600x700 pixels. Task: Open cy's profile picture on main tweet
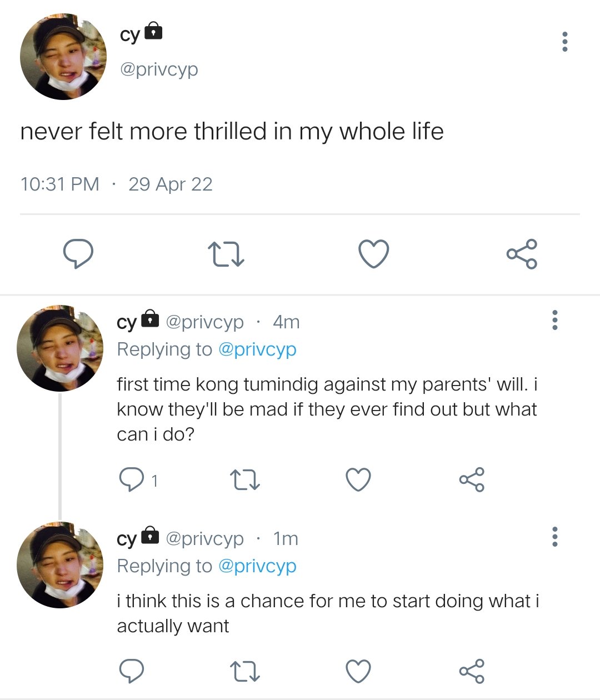pyautogui.click(x=63, y=57)
